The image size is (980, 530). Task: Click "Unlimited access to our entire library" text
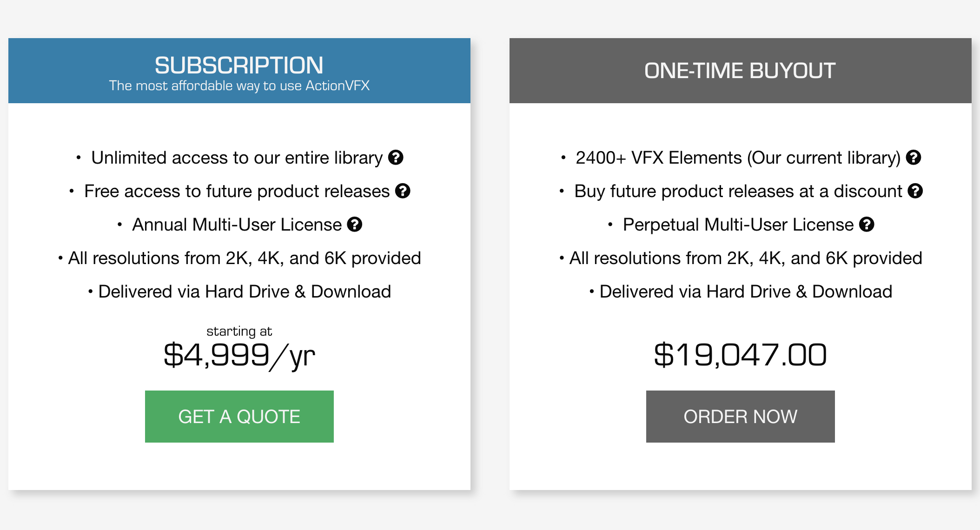click(x=237, y=158)
